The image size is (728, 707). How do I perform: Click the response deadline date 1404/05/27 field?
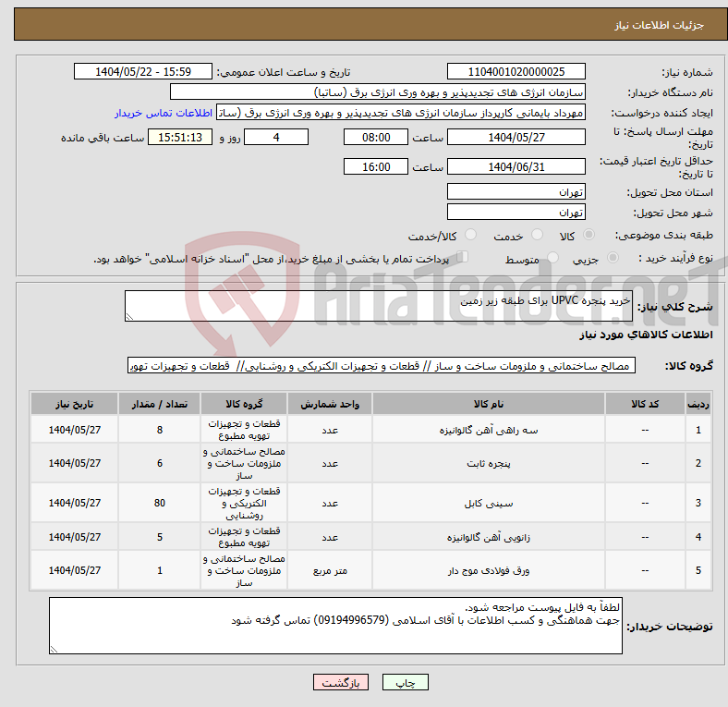pyautogui.click(x=516, y=137)
